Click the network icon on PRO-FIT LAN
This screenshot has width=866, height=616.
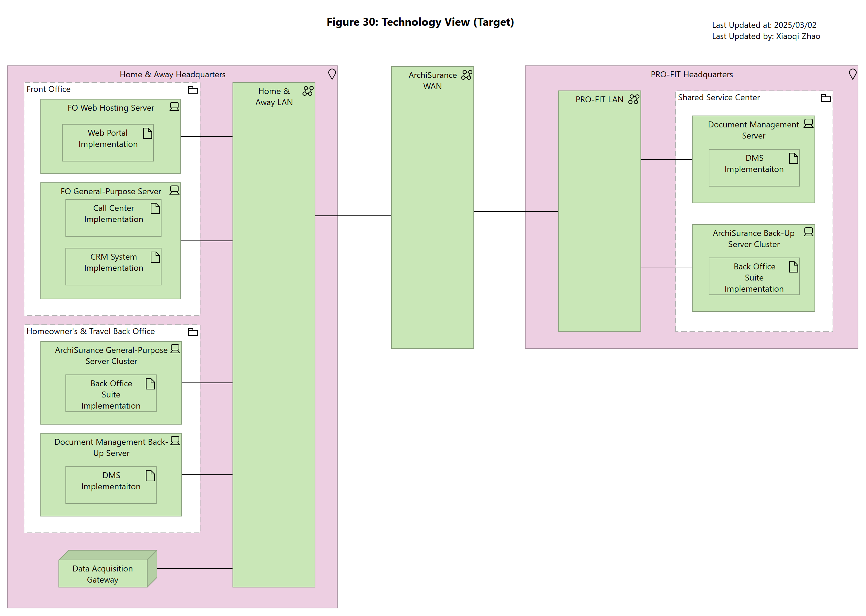[633, 99]
